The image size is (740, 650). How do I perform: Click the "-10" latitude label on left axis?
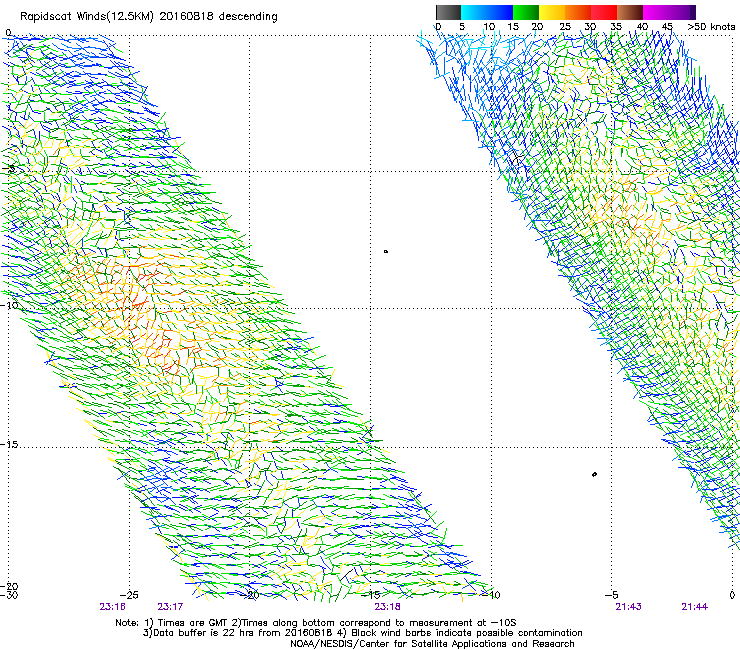click(9, 305)
